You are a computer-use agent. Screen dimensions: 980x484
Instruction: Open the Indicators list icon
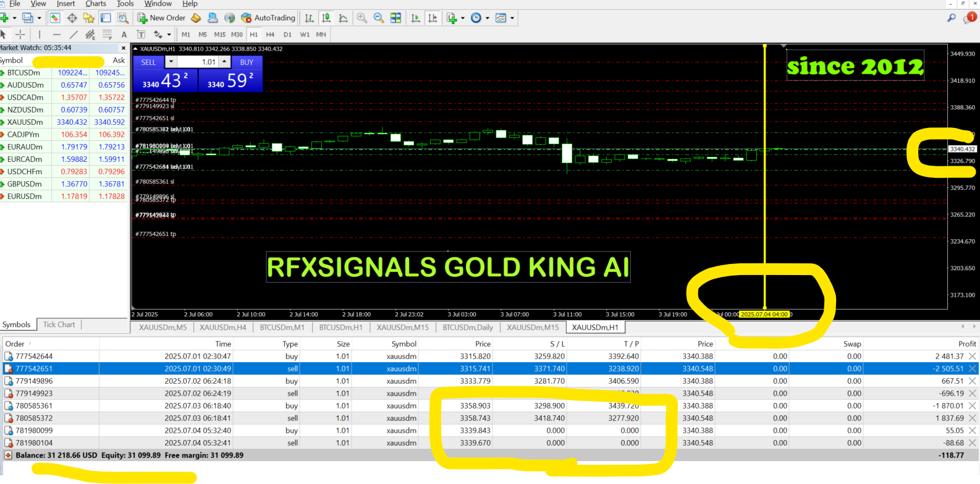pos(452,18)
